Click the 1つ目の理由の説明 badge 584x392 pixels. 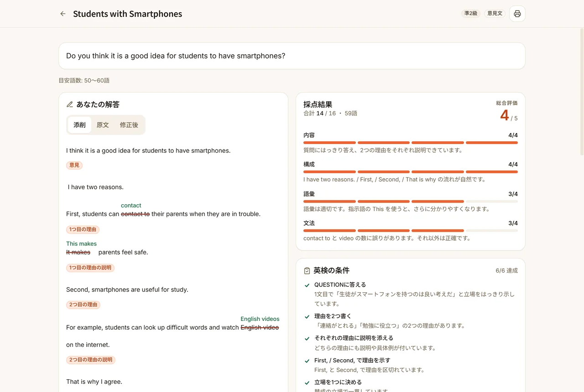tap(90, 268)
